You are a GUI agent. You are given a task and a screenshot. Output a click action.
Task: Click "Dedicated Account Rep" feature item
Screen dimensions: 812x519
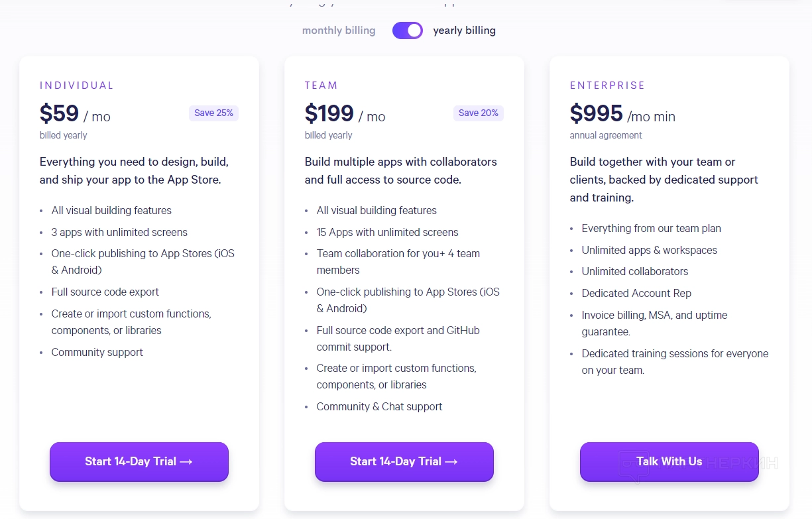click(x=636, y=293)
